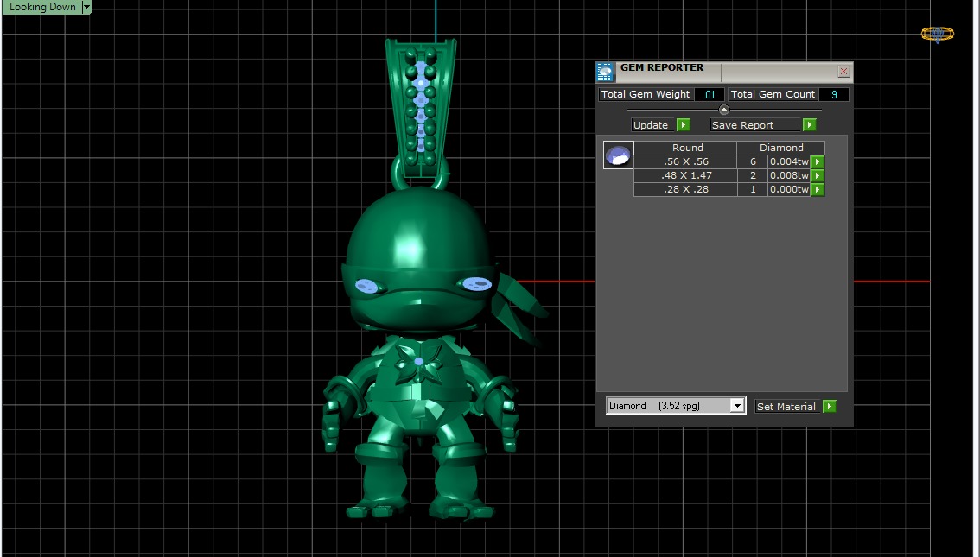Collapse the Gem Reporter section with the round arrow
Image resolution: width=980 pixels, height=557 pixels.
click(723, 110)
